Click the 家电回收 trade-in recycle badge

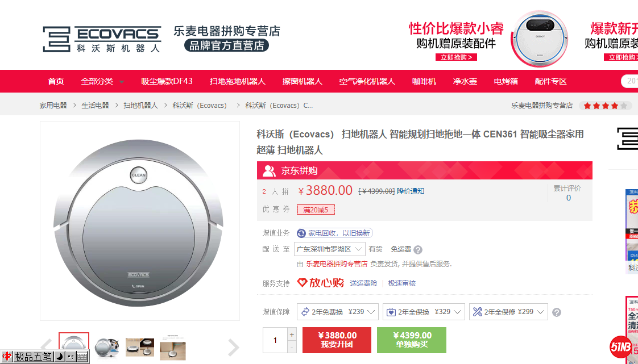click(x=334, y=233)
